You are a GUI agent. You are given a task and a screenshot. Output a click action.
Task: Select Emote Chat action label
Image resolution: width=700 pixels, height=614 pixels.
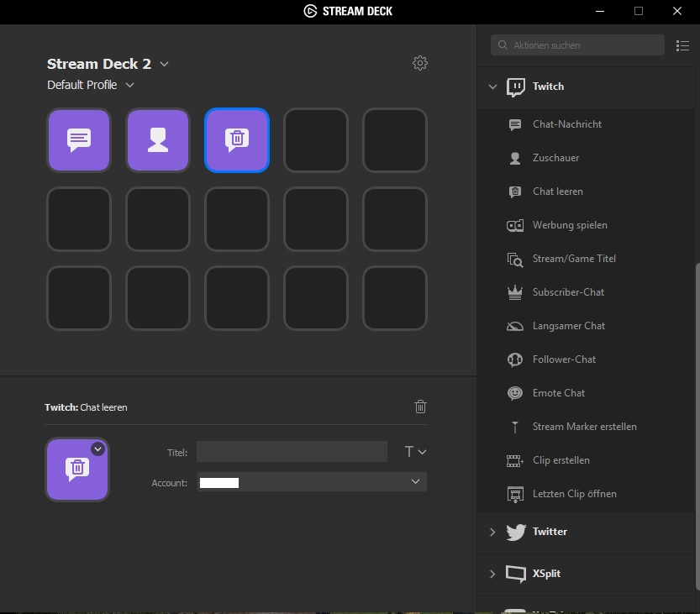[559, 393]
